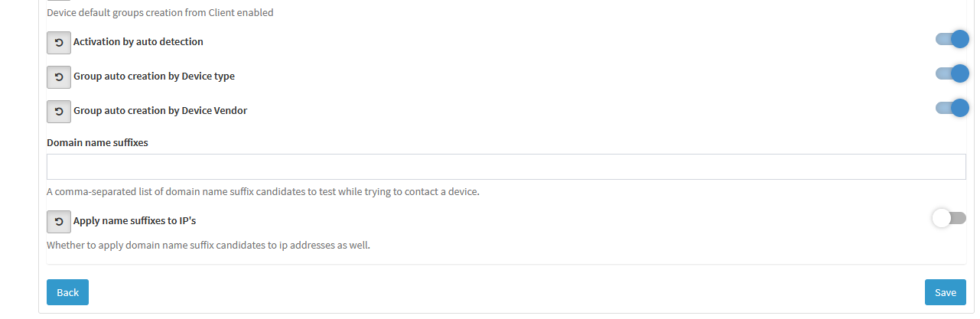Reset the Apply name suffixes to IP's option
The width and height of the screenshot is (980, 319).
pos(59,222)
